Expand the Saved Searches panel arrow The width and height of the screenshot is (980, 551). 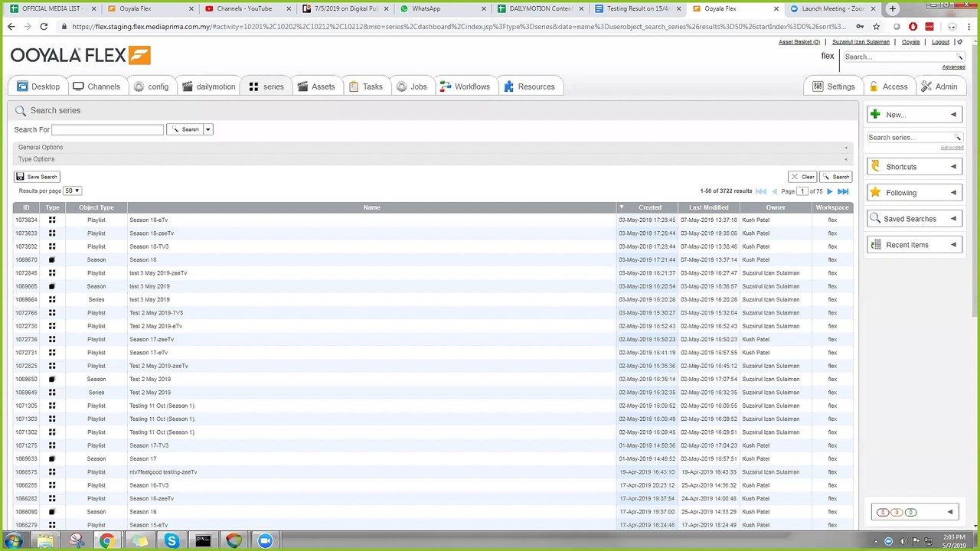(953, 219)
